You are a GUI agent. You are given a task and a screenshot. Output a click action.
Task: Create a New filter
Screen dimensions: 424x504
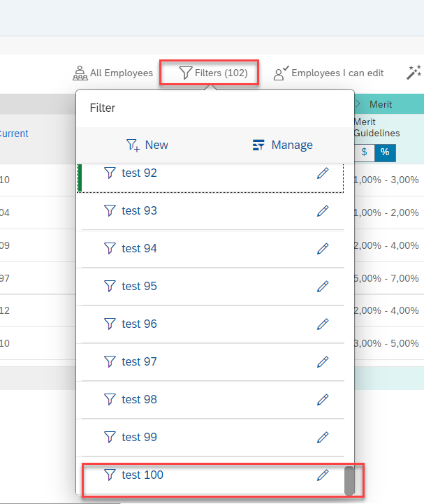[147, 145]
